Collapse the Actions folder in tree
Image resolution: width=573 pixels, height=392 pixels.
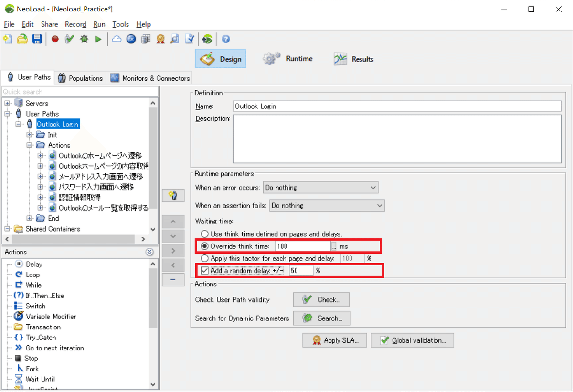tap(30, 145)
